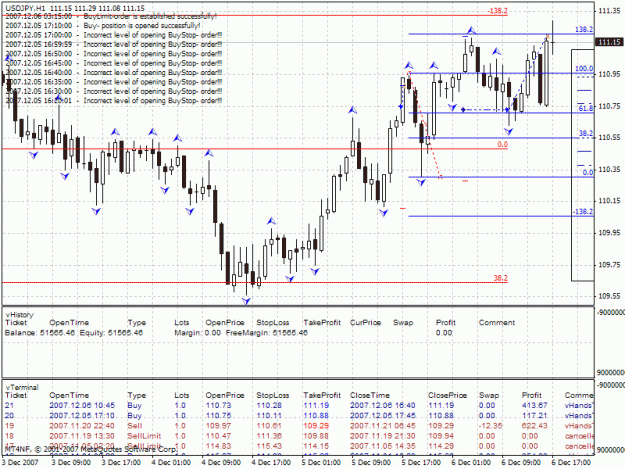Image resolution: width=625 pixels, height=469 pixels.
Task: Click the vHistory panel title
Action: [20, 315]
